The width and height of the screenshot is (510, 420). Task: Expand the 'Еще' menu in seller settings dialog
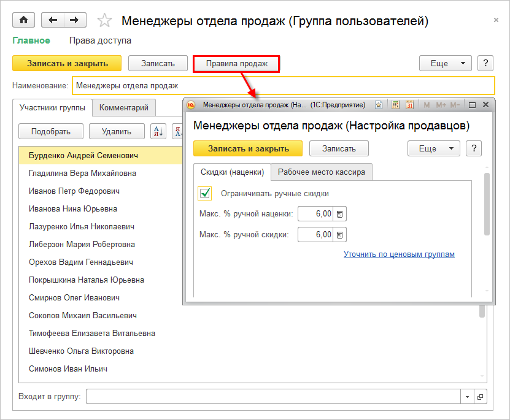[433, 148]
